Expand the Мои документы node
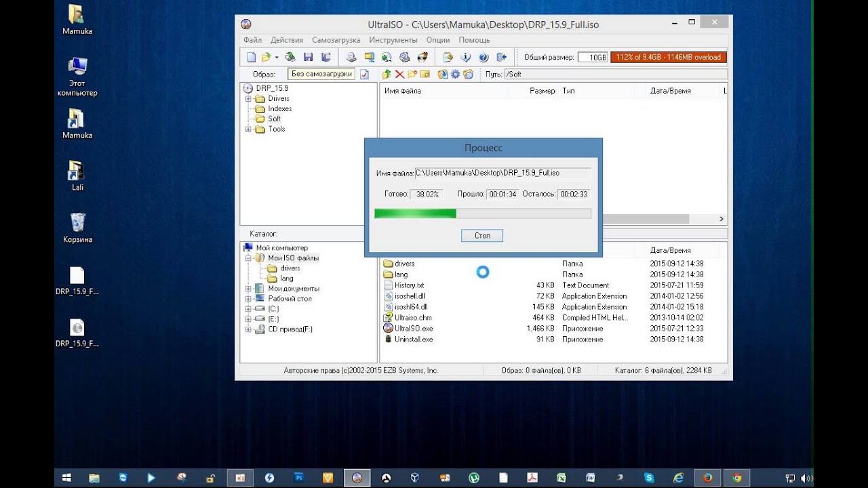This screenshot has width=868, height=488. tap(248, 289)
